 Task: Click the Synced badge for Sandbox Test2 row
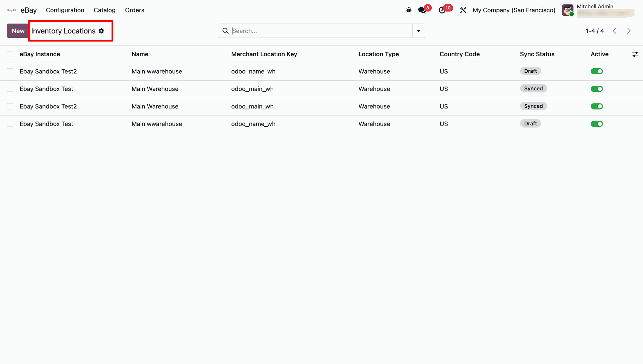(x=533, y=106)
